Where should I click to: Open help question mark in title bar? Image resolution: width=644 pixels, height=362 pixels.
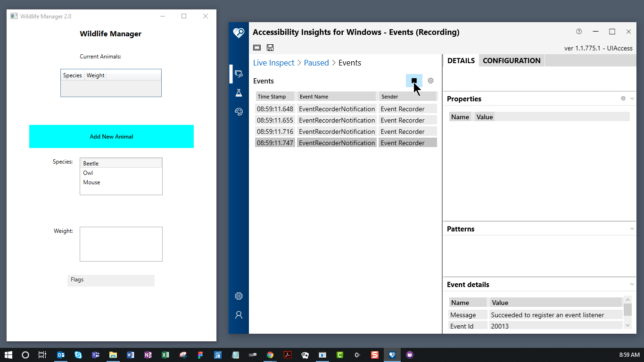[579, 32]
